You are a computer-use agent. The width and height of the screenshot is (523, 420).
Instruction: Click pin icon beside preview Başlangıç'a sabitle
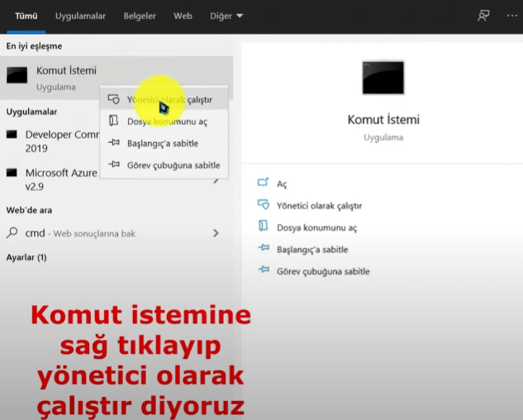click(x=264, y=247)
